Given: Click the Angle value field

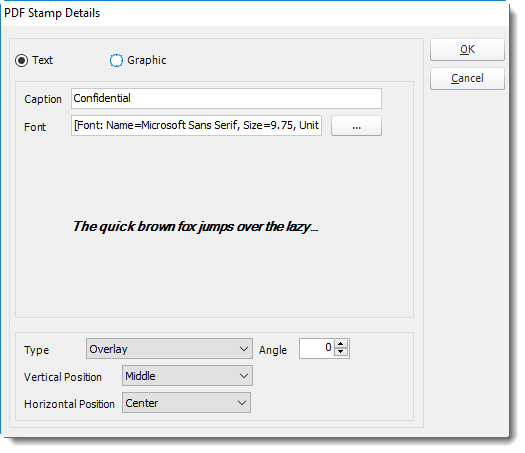Looking at the screenshot, I should (x=316, y=349).
